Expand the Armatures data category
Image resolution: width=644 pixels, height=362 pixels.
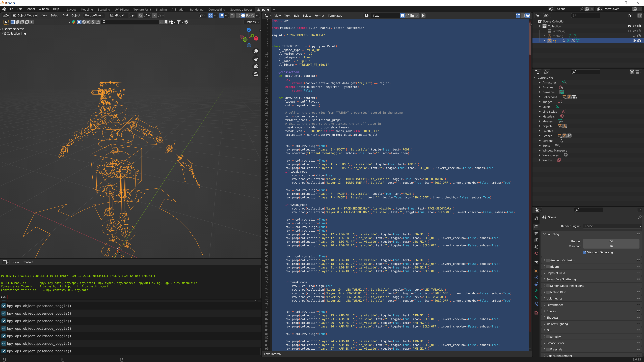point(540,82)
